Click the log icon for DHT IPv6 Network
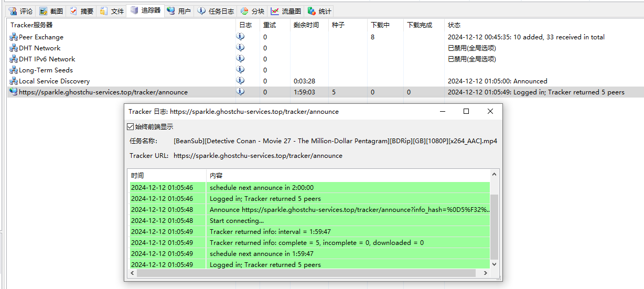644x289 pixels. [240, 59]
